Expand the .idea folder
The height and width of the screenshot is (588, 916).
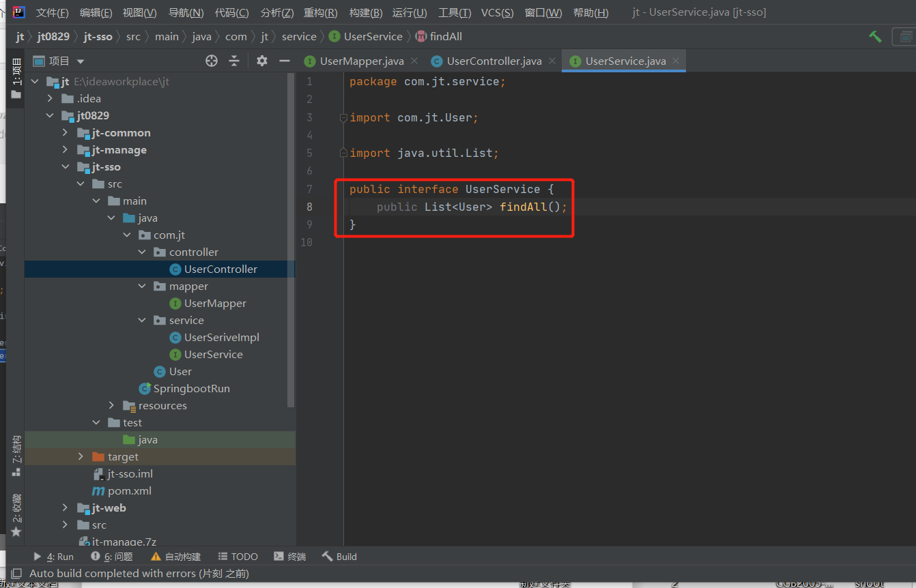click(50, 99)
